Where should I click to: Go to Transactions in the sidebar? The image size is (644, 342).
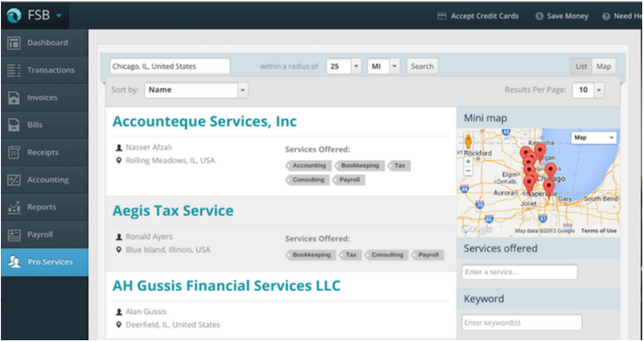tap(45, 71)
